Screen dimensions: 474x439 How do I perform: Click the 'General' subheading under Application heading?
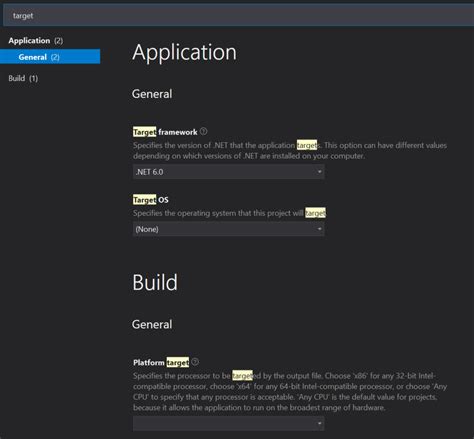pos(152,94)
